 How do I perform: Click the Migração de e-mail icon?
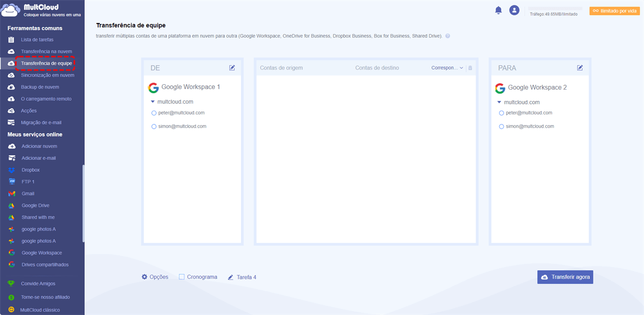[11, 122]
